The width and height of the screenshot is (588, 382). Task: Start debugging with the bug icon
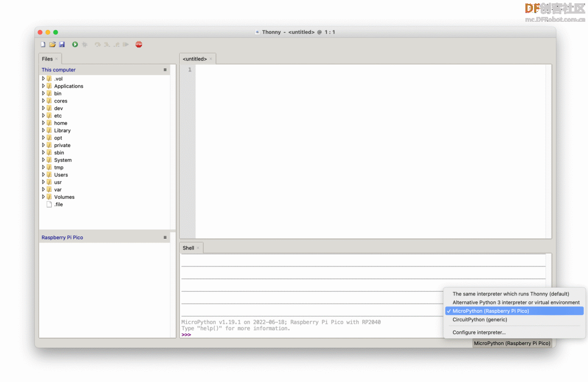point(85,44)
